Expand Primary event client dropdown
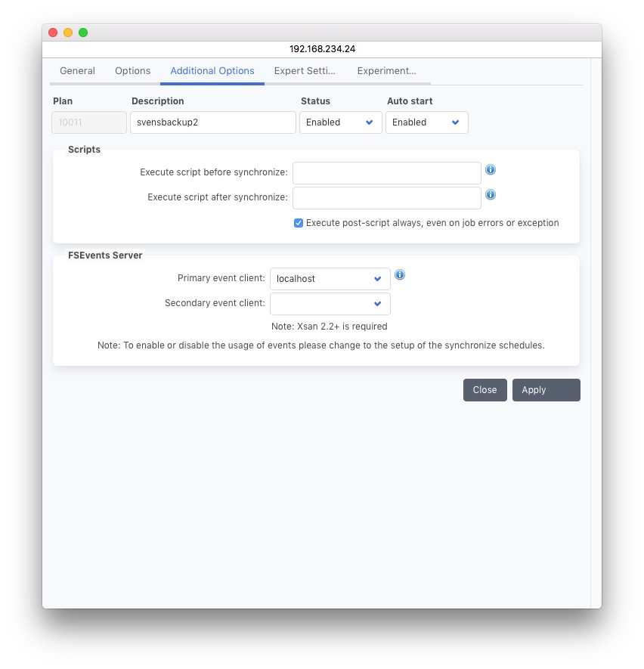Image resolution: width=644 pixels, height=669 pixels. coord(330,279)
